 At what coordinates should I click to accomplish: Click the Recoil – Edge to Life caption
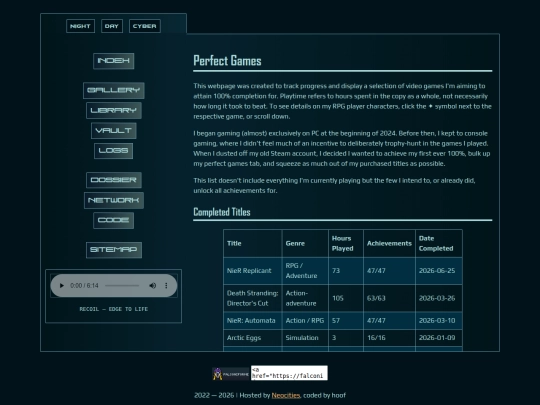coord(114,309)
